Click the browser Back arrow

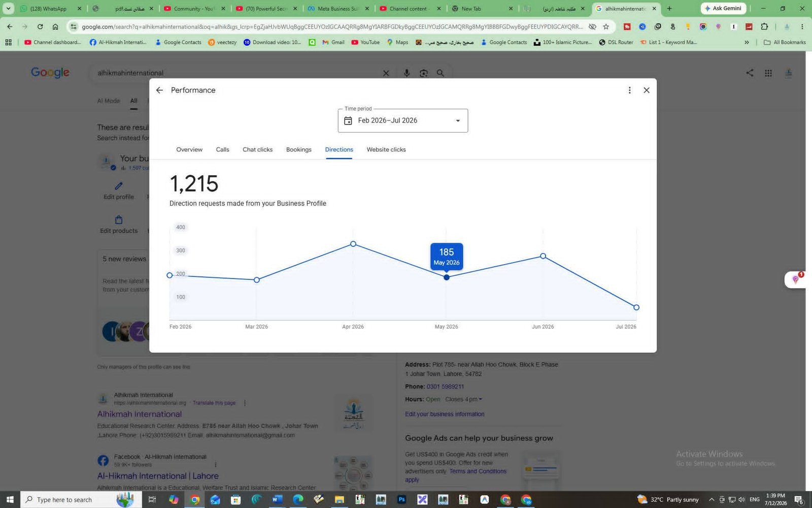click(10, 26)
